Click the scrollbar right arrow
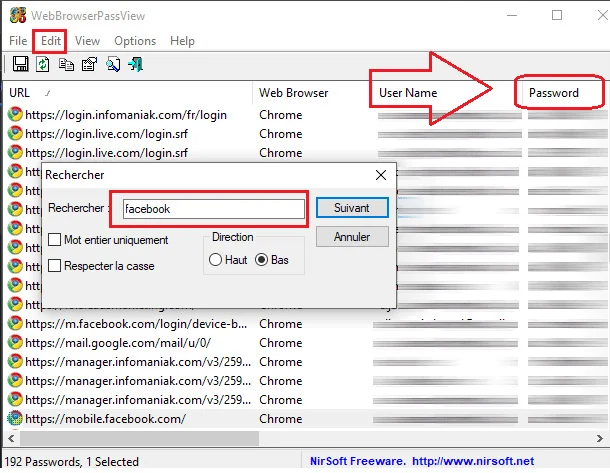The image size is (610, 473). click(599, 438)
